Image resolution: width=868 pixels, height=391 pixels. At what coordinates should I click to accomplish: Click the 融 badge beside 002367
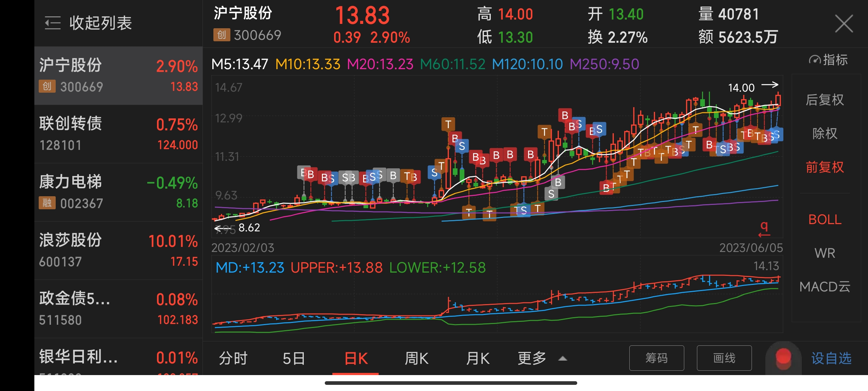pyautogui.click(x=47, y=203)
